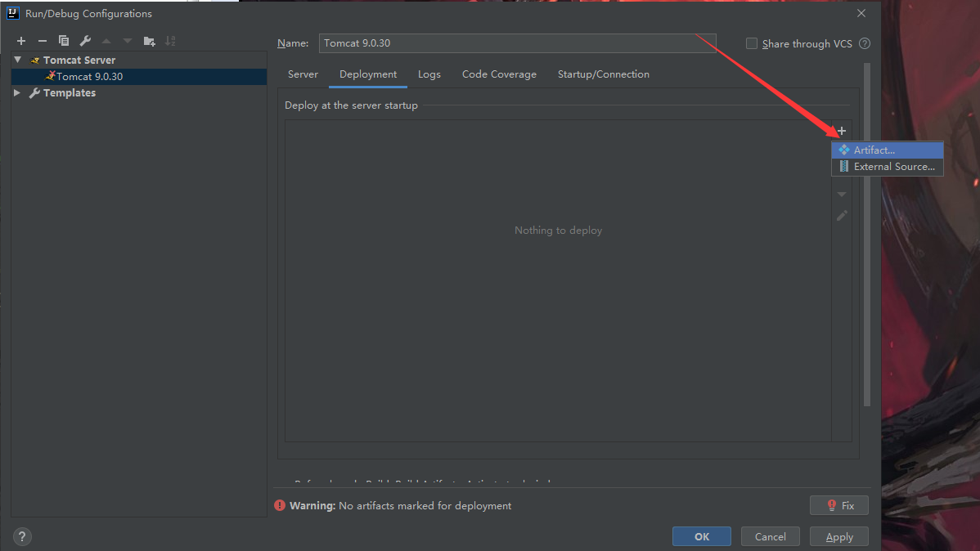Click the warning error icon
Image resolution: width=980 pixels, height=551 pixels.
pyautogui.click(x=280, y=505)
